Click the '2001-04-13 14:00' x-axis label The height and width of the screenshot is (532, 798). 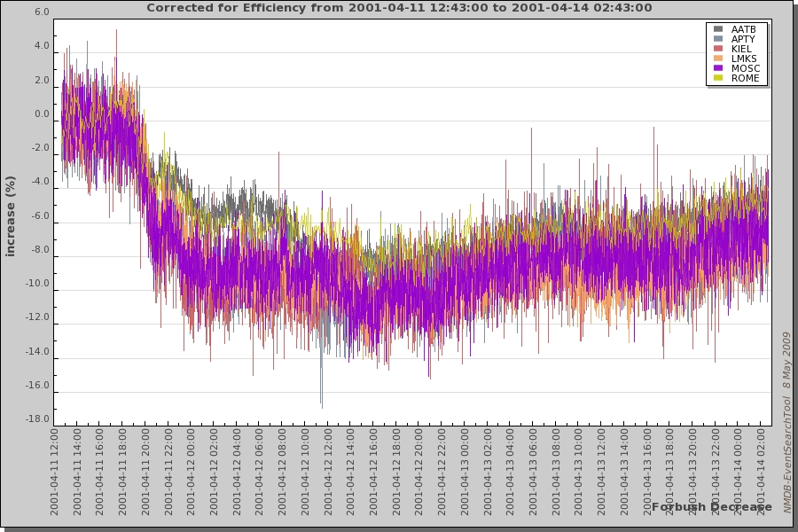click(623, 472)
